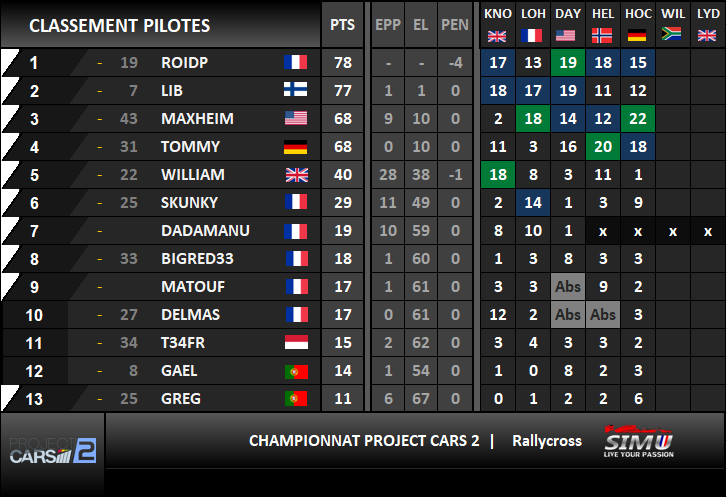Click the Finnish flag next to LIB

pyautogui.click(x=296, y=89)
